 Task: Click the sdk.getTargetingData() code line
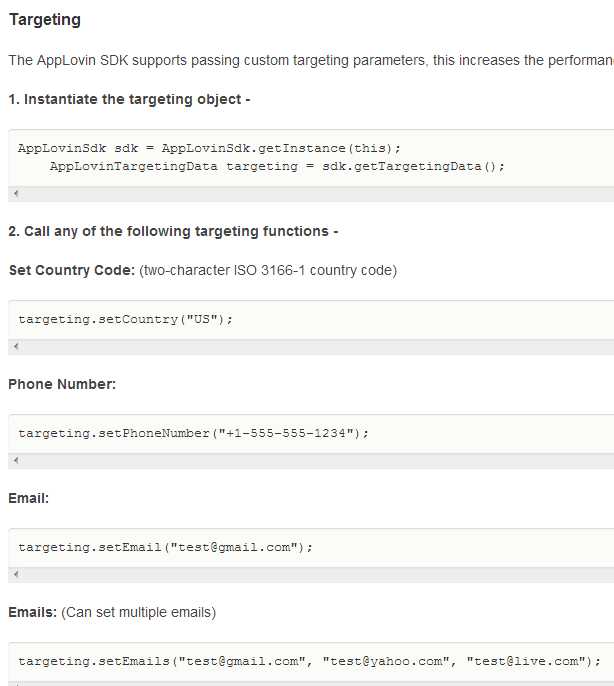tap(277, 167)
